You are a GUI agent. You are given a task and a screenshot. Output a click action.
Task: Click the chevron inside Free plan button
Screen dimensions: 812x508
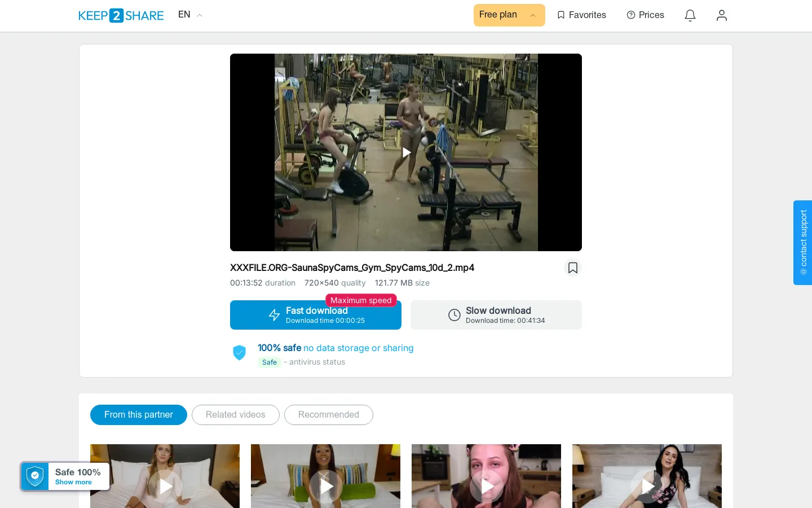[533, 16]
